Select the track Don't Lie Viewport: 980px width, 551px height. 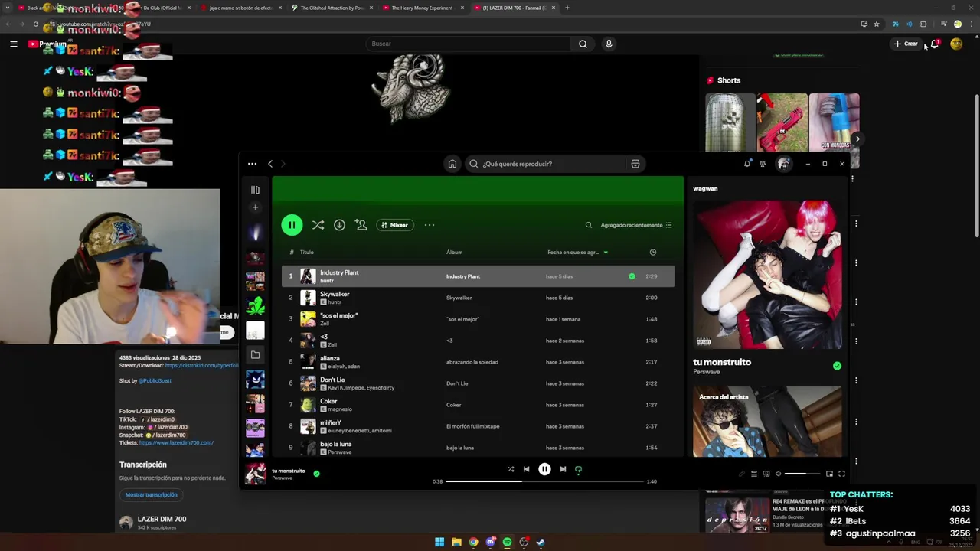point(478,383)
